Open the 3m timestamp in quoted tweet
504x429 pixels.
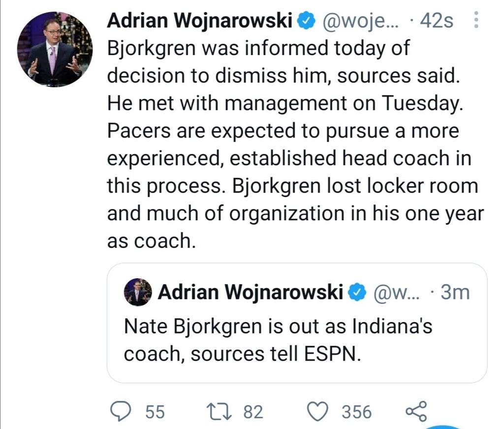(455, 293)
